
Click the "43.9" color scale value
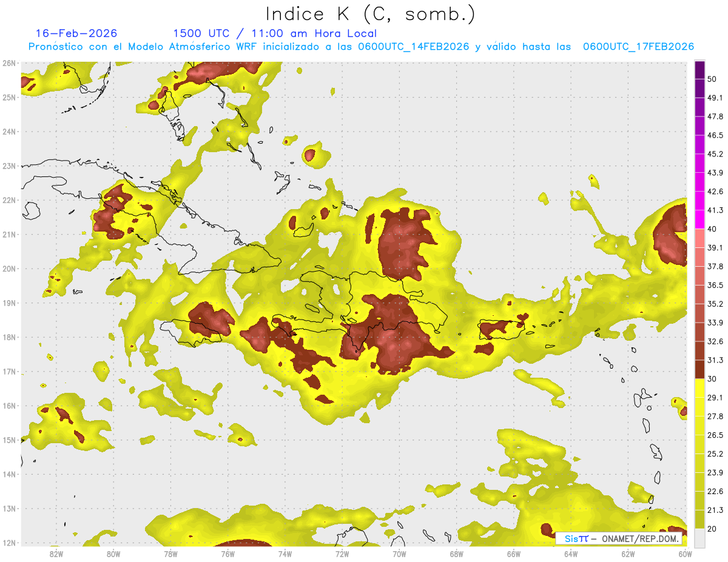click(715, 173)
